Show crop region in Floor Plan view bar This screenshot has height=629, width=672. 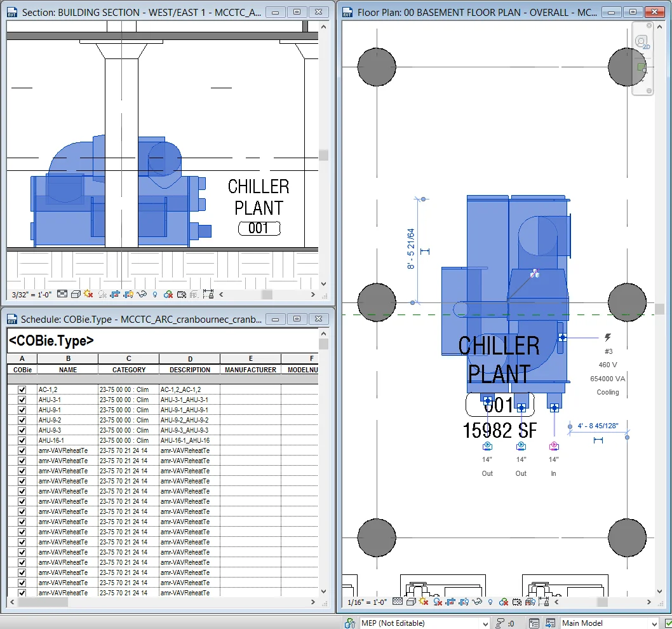pos(464,602)
